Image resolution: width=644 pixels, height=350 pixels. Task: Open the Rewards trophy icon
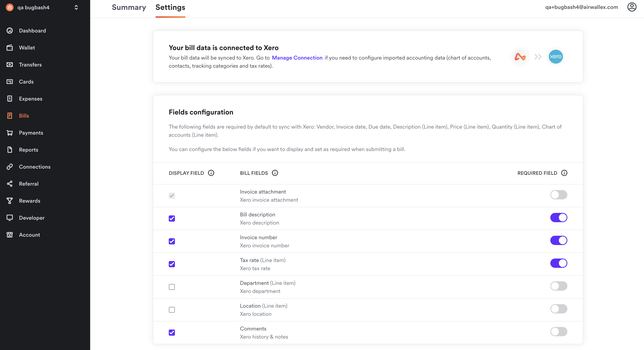9,201
